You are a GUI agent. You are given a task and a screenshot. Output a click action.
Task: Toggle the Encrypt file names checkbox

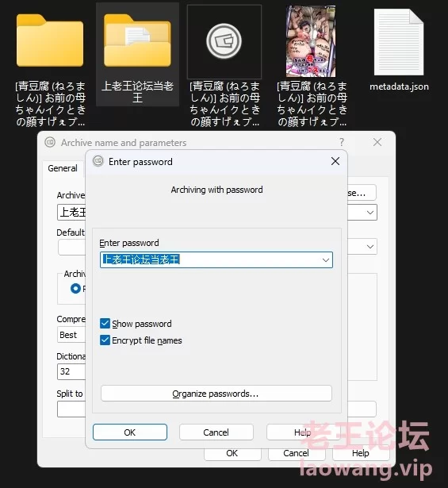click(x=105, y=340)
